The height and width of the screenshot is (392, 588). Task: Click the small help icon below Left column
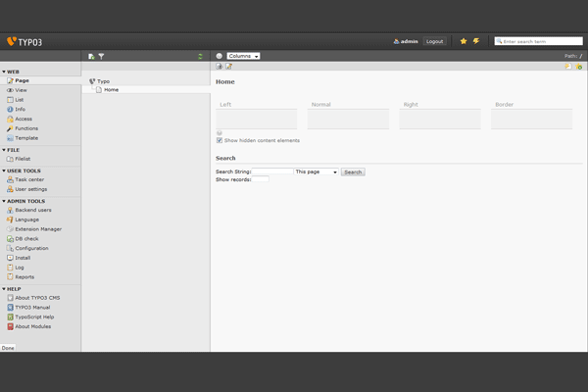(x=220, y=133)
